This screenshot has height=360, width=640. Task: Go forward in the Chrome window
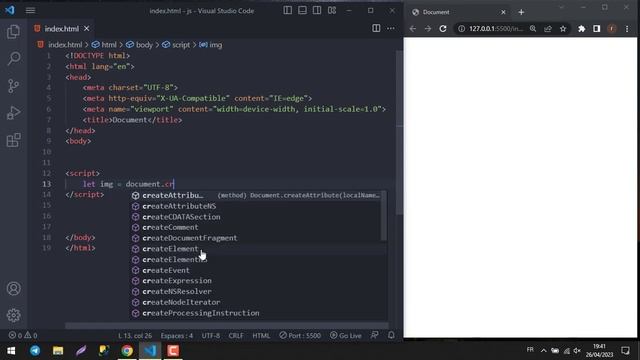point(427,29)
